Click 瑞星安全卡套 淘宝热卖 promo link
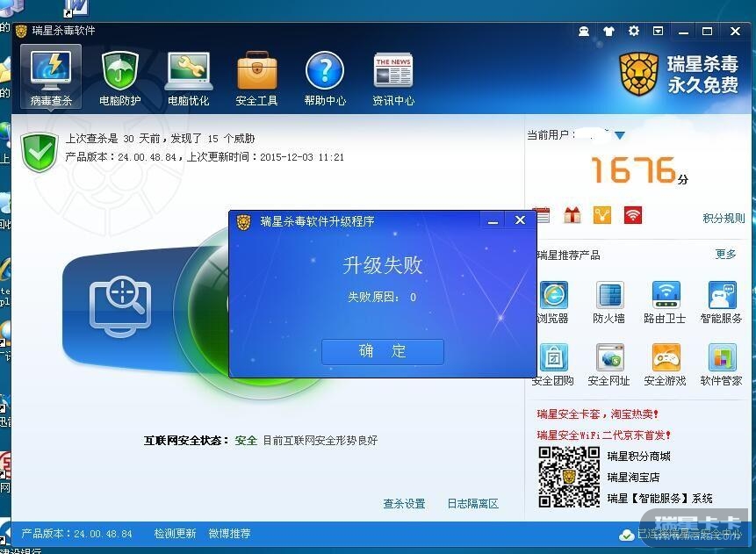The width and height of the screenshot is (756, 554). [598, 414]
